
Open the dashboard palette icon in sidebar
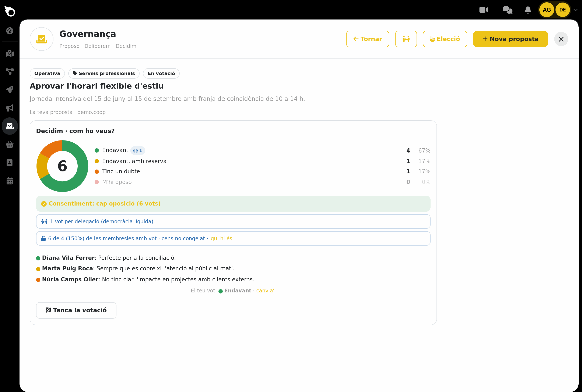click(x=10, y=31)
